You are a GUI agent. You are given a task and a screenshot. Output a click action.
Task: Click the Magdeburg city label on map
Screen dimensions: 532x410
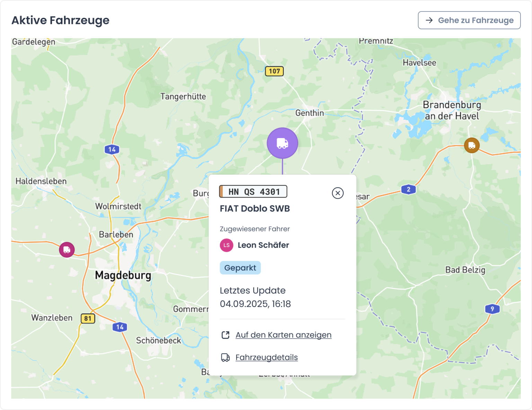(123, 275)
